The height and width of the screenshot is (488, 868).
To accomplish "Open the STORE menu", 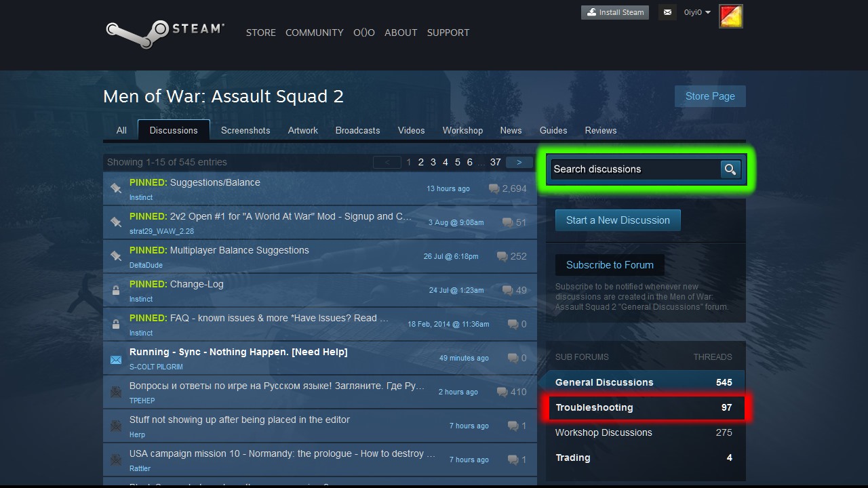I will tap(261, 33).
